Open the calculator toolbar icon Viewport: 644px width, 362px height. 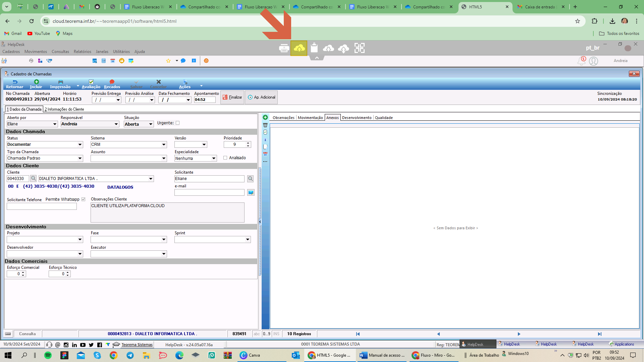coord(104,61)
